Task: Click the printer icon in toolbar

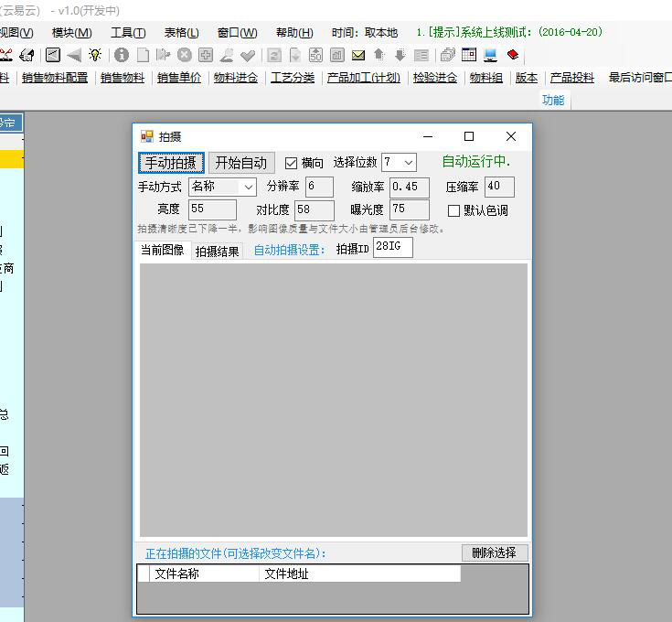Action: point(27,55)
